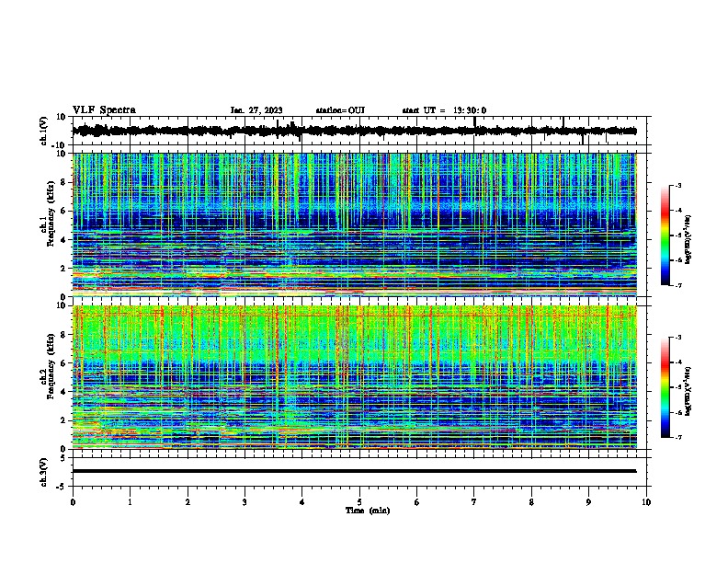The height and width of the screenshot is (563, 728).
Task: Click the ch.3 flat black waveform trace
Action: [354, 471]
